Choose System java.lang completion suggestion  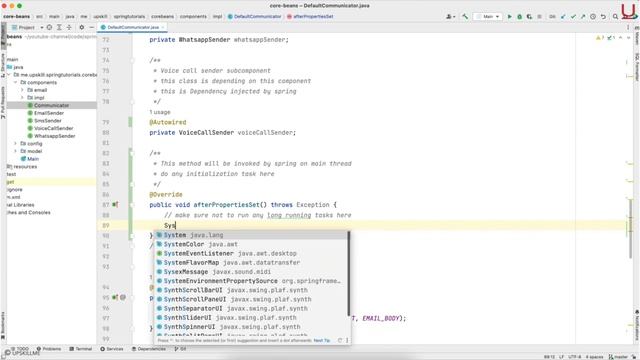(x=251, y=235)
